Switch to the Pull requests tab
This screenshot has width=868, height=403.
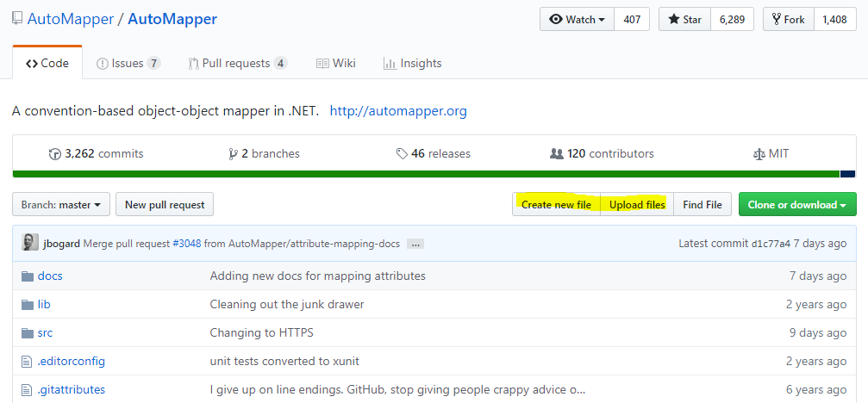point(238,63)
